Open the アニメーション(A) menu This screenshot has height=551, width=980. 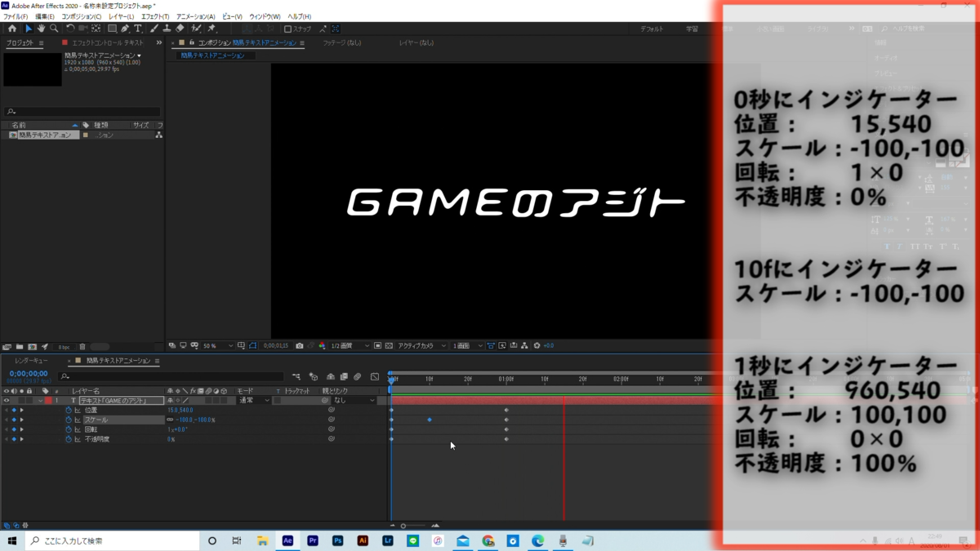tap(196, 16)
